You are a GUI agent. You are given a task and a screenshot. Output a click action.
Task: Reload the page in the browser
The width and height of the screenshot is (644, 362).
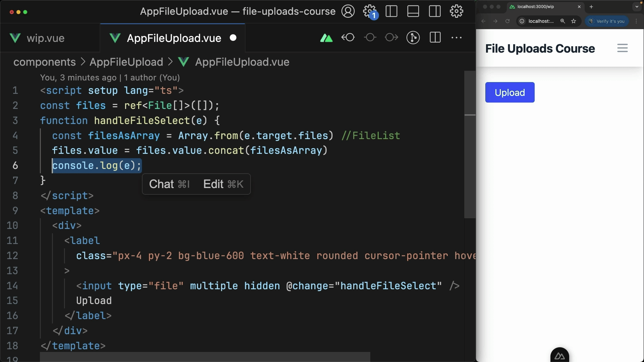pos(507,21)
